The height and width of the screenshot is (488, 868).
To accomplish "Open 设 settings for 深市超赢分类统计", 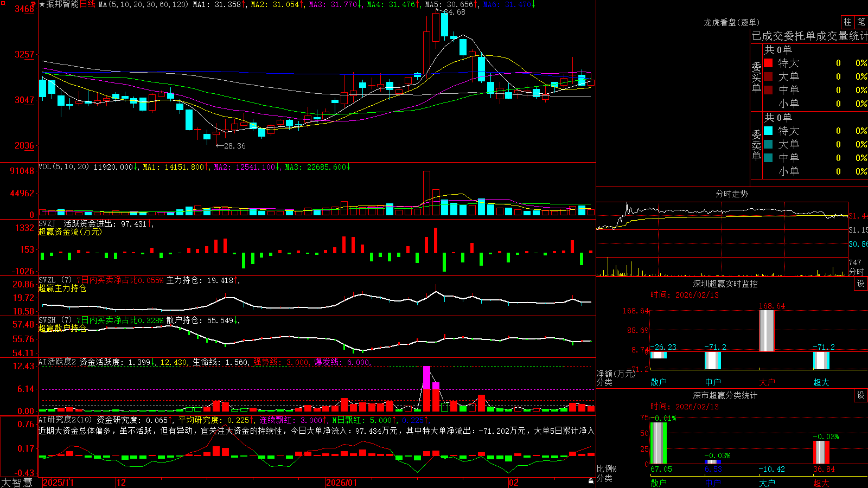I will (x=861, y=395).
